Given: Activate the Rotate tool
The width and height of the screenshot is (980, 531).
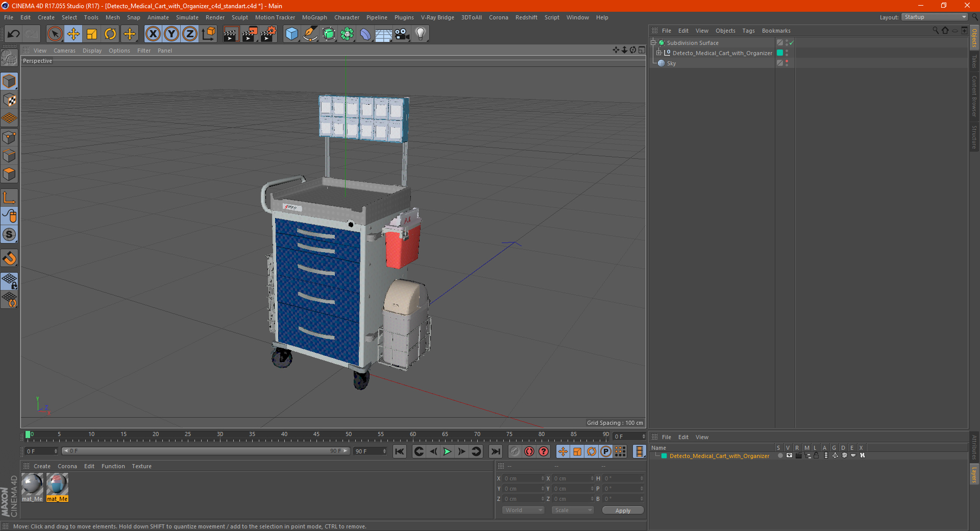Looking at the screenshot, I should [x=110, y=34].
